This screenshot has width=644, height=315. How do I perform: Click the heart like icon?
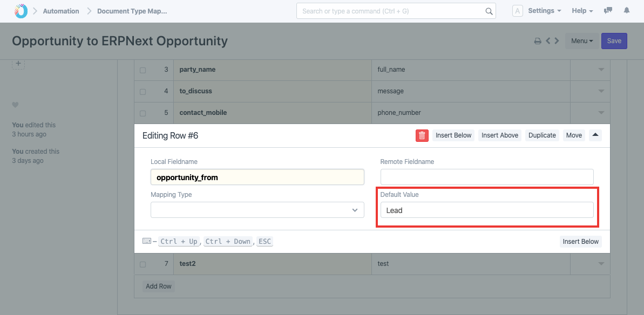pyautogui.click(x=15, y=105)
